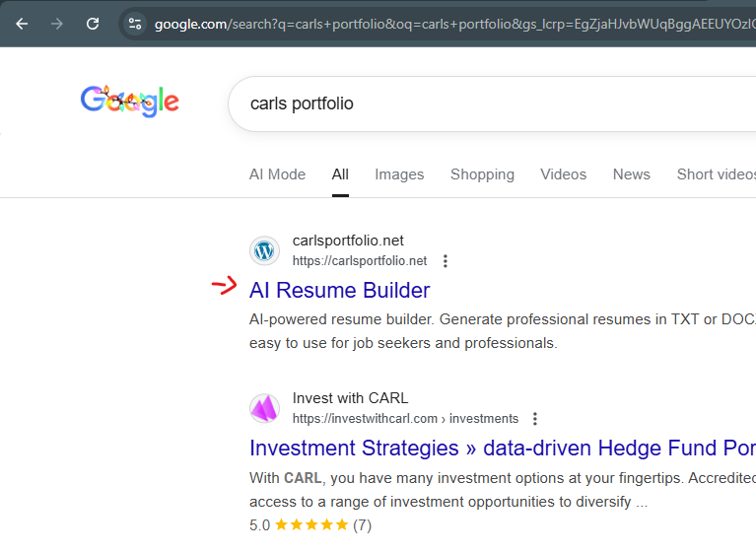Click the Google holiday doodle logo

click(130, 101)
